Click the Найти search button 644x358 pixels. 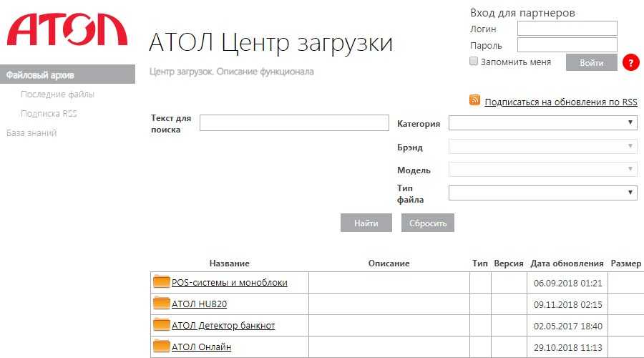366,223
